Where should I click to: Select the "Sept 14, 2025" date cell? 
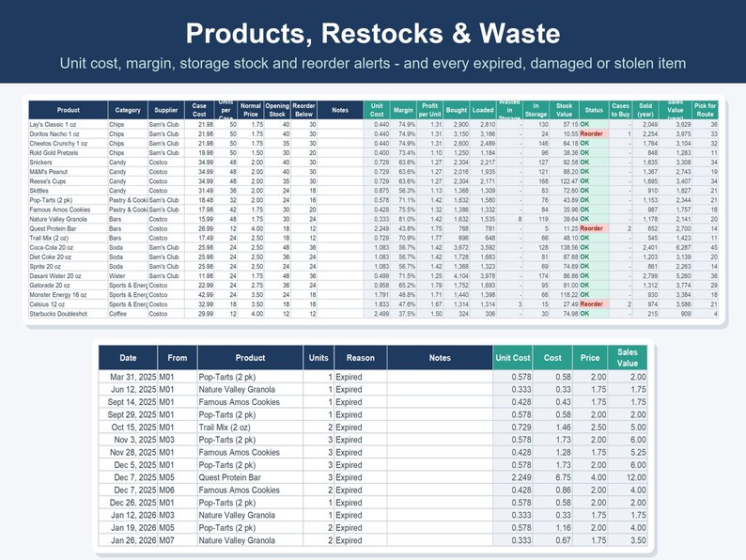(x=128, y=402)
